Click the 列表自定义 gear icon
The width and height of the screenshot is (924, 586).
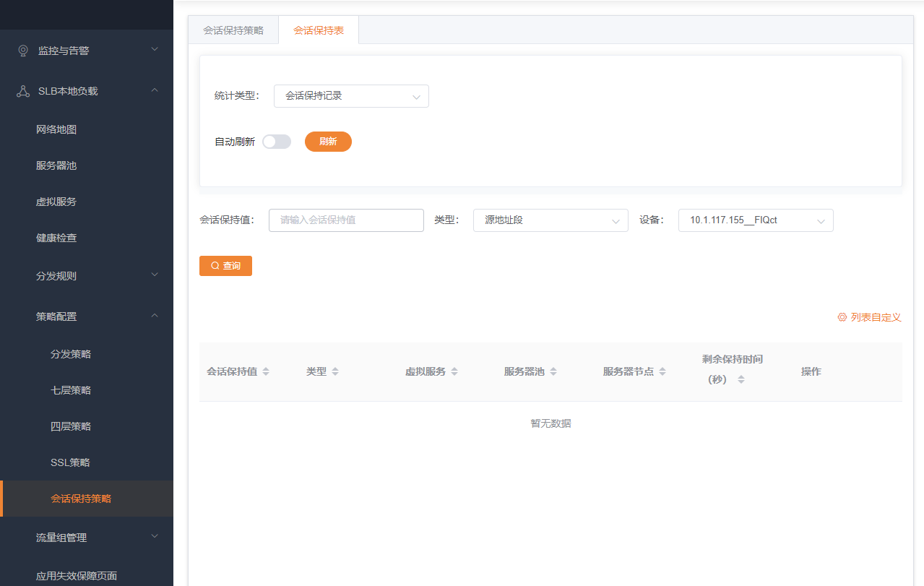coord(842,317)
